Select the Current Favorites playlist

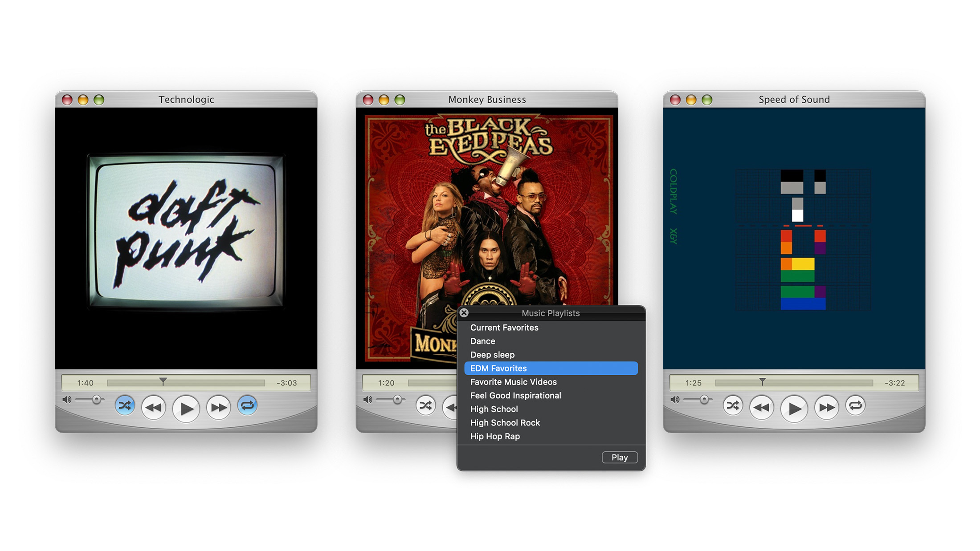coord(551,328)
